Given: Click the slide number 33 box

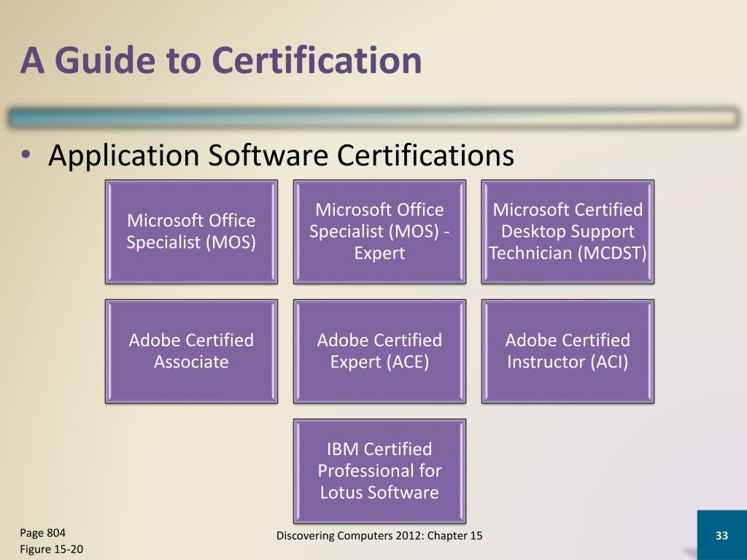Looking at the screenshot, I should tap(721, 536).
